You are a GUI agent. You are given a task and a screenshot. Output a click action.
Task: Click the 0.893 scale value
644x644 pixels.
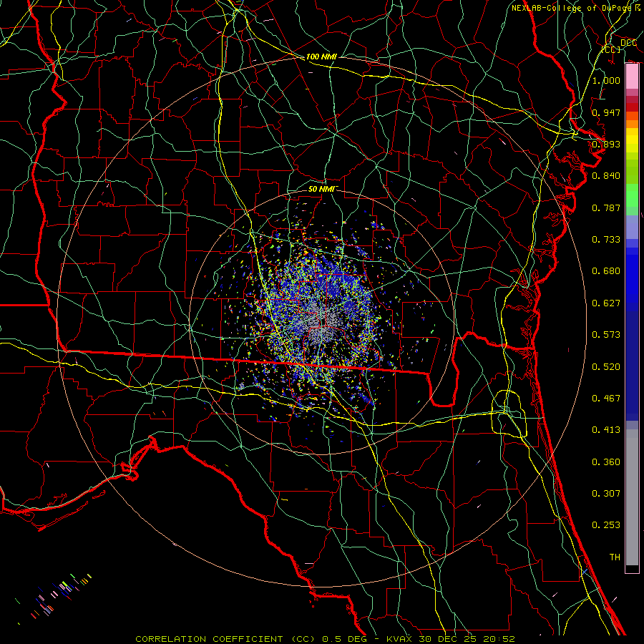pos(606,144)
